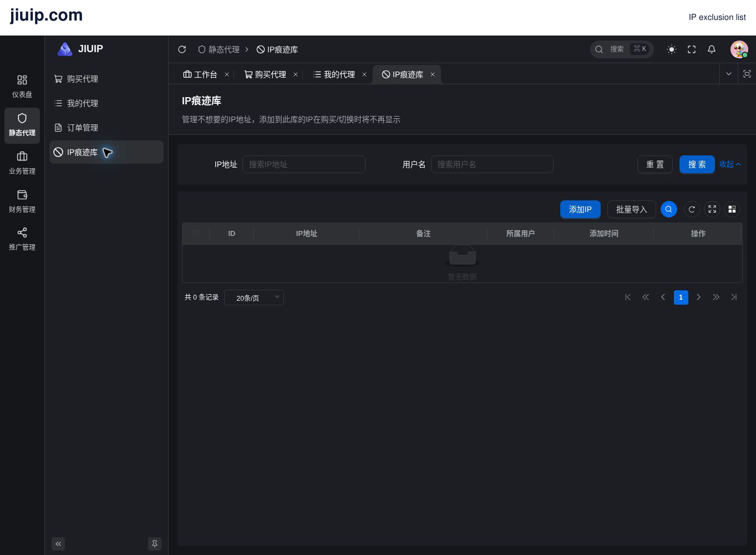Open the column settings grid icon
The width and height of the screenshot is (756, 555).
tap(732, 209)
